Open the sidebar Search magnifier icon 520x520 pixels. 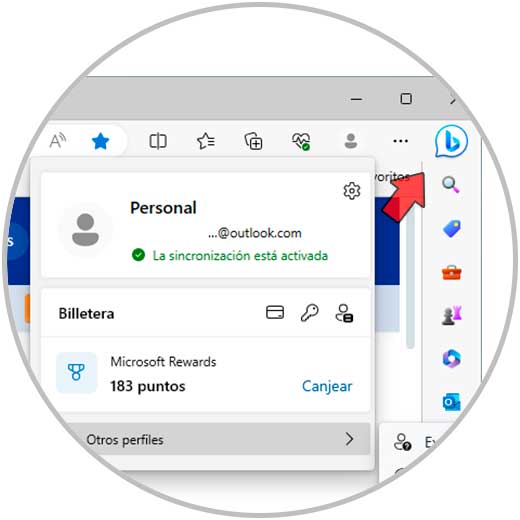(451, 184)
